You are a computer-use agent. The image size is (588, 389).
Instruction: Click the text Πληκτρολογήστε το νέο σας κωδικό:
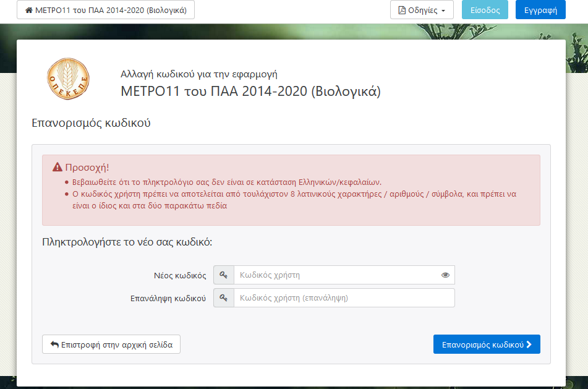click(x=127, y=242)
